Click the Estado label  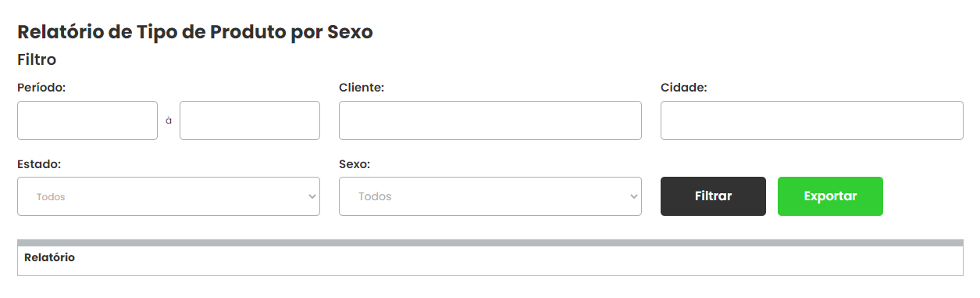tap(39, 164)
